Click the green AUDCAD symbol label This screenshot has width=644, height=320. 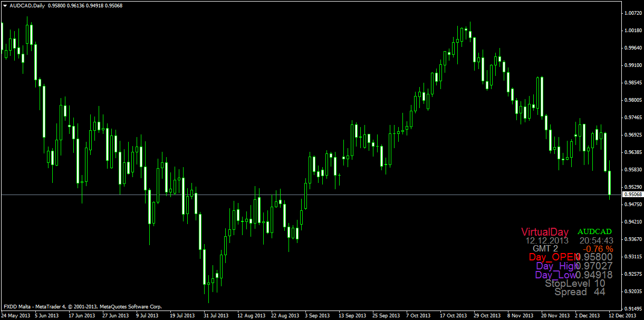595,231
